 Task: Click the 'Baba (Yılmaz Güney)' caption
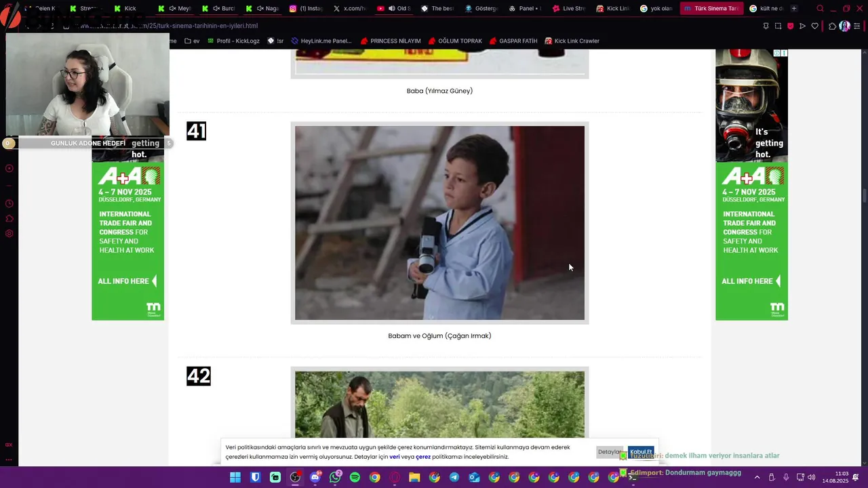click(x=439, y=91)
